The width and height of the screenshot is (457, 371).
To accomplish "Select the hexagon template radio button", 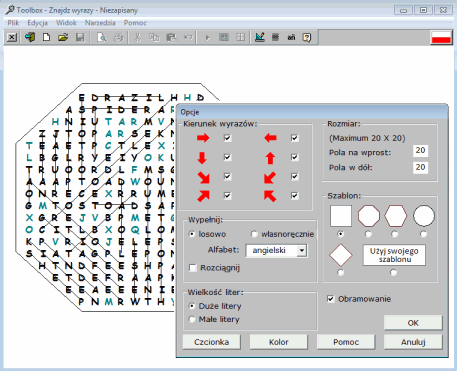I will tap(395, 234).
